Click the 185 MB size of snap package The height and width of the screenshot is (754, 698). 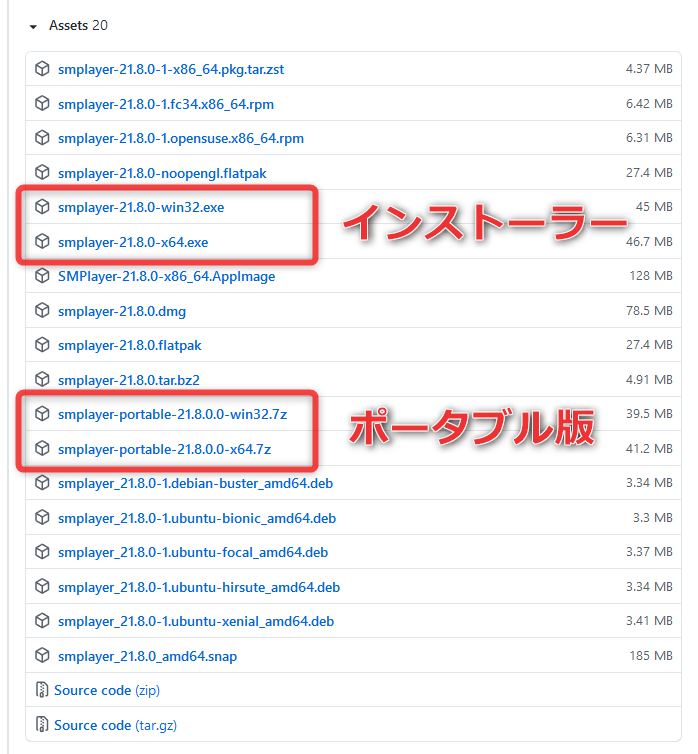click(651, 656)
